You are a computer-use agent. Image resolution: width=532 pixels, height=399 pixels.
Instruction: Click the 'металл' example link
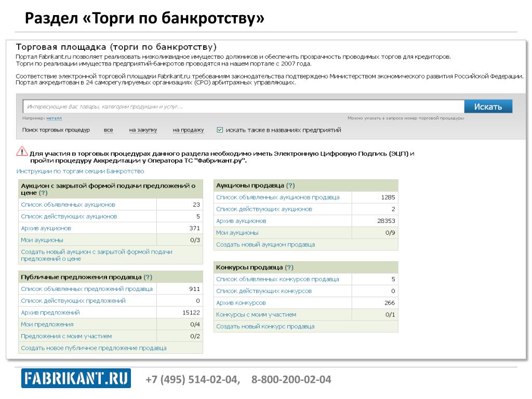tap(54, 118)
